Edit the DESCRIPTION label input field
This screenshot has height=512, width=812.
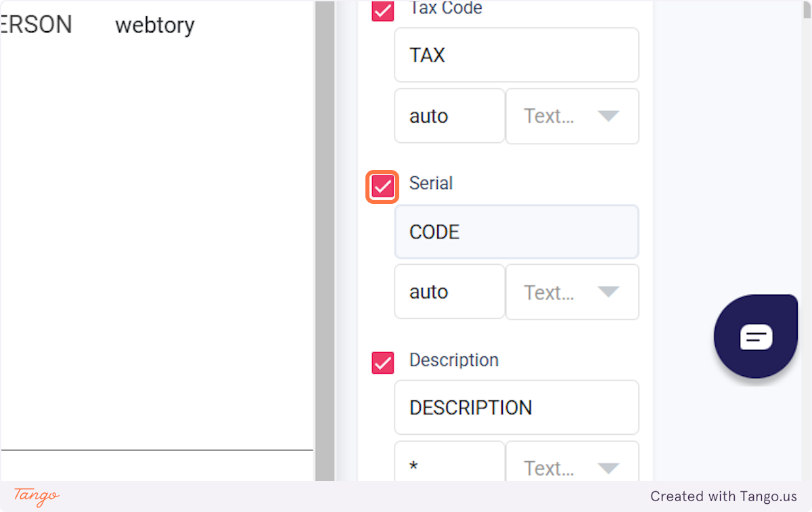pos(517,407)
